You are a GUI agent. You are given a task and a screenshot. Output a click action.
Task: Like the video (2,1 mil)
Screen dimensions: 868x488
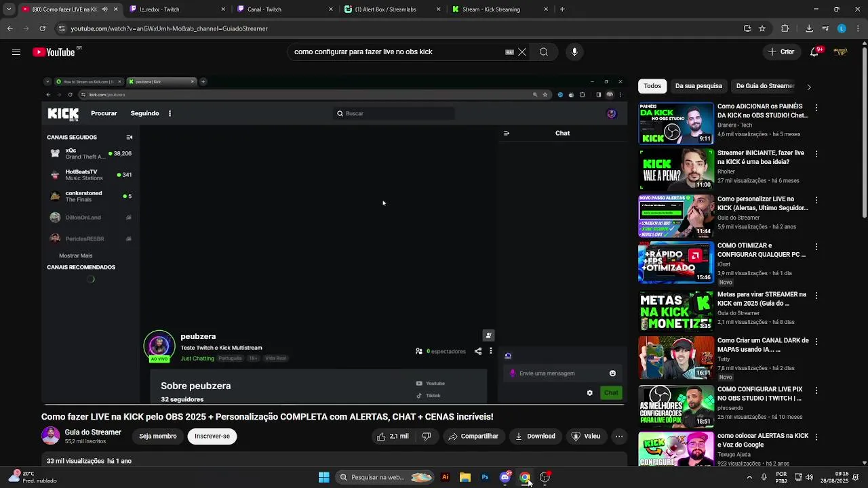[393, 436]
